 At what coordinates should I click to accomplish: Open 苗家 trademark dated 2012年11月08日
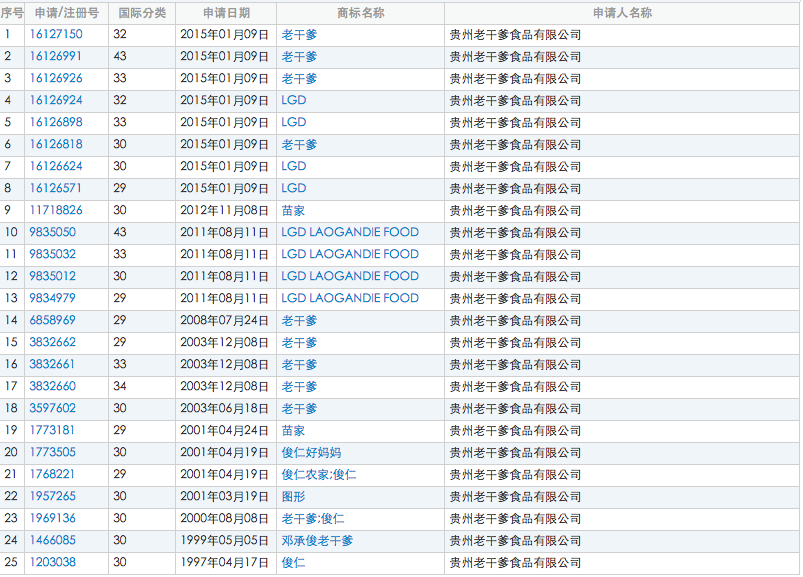point(293,211)
